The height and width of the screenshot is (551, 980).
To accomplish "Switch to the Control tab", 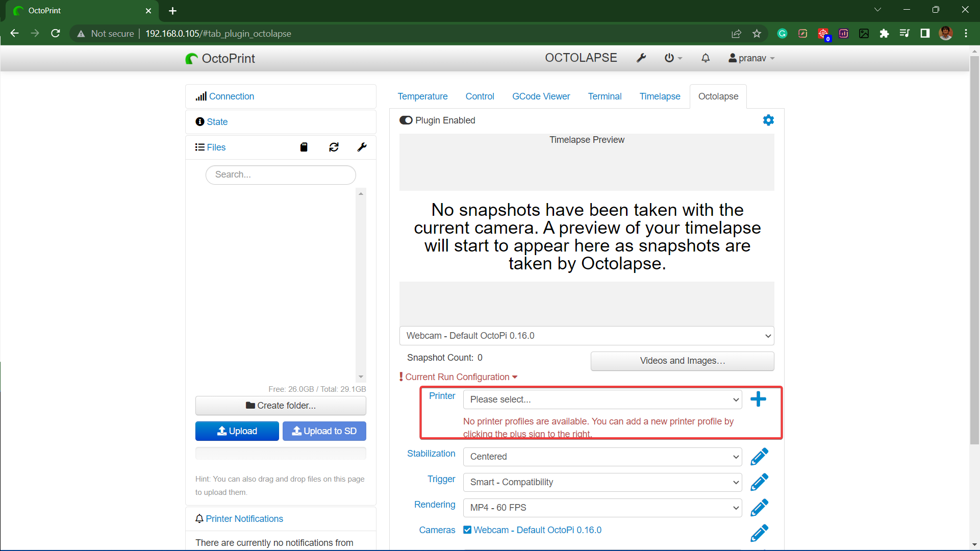I will click(480, 96).
